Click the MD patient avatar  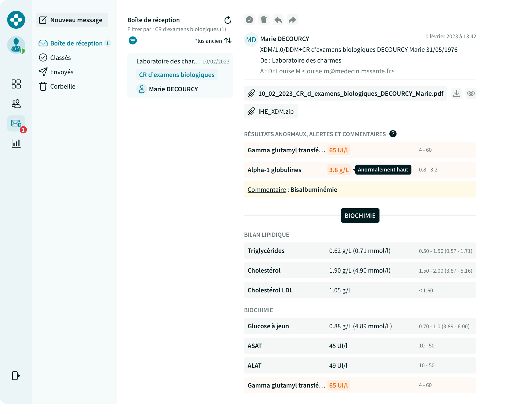(x=251, y=40)
